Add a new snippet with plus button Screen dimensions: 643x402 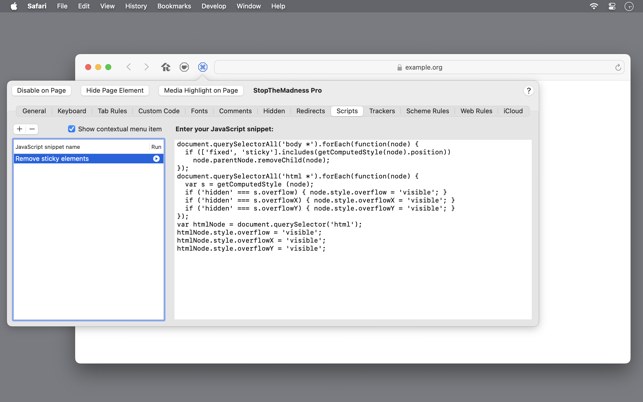coord(19,129)
